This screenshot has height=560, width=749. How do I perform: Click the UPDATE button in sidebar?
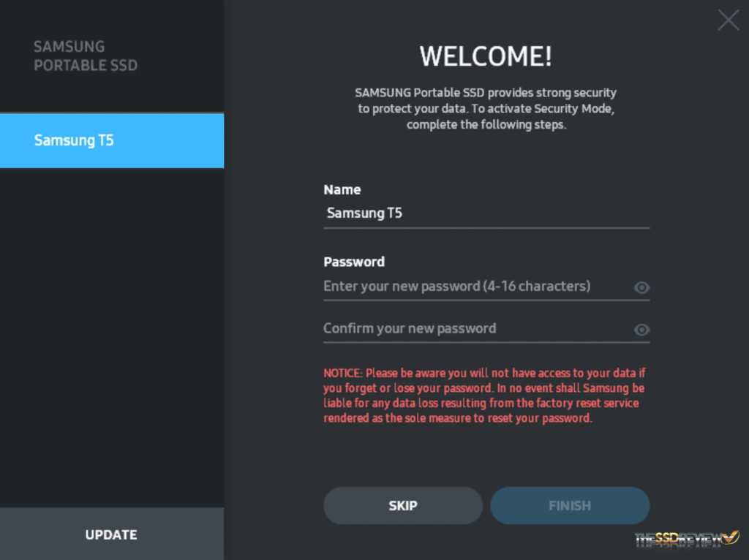point(111,534)
